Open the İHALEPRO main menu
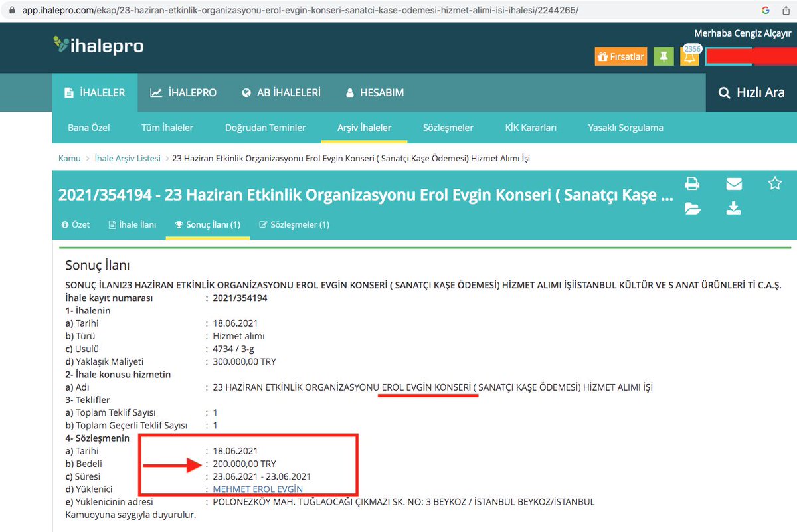Viewport: 797px width, 532px height. pyautogui.click(x=183, y=93)
